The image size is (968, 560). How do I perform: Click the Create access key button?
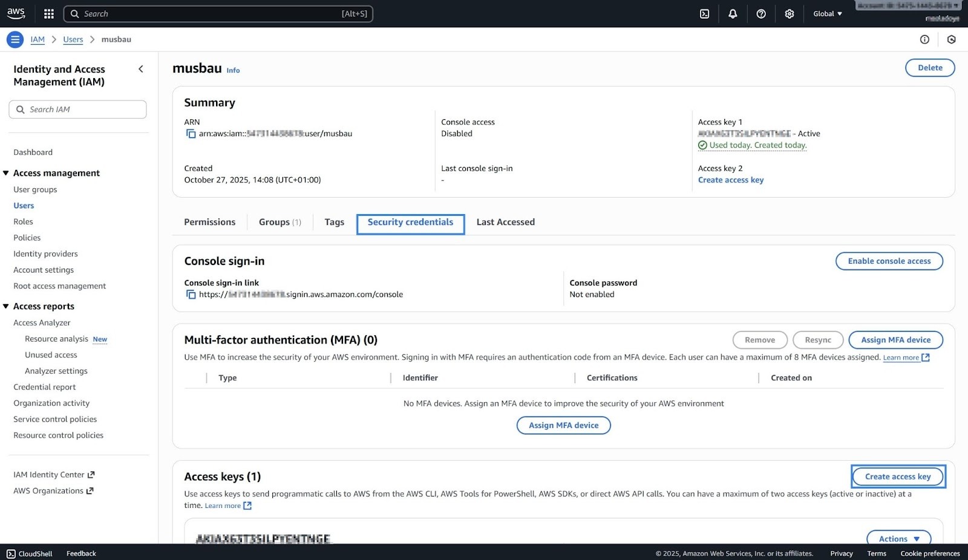pyautogui.click(x=898, y=476)
